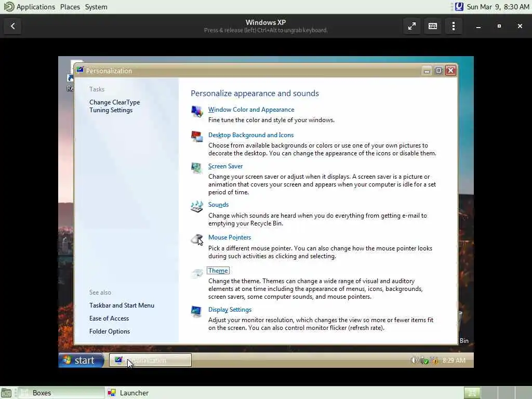Click the Screen Saver monitor icon
This screenshot has height=399, width=532.
coord(197,168)
